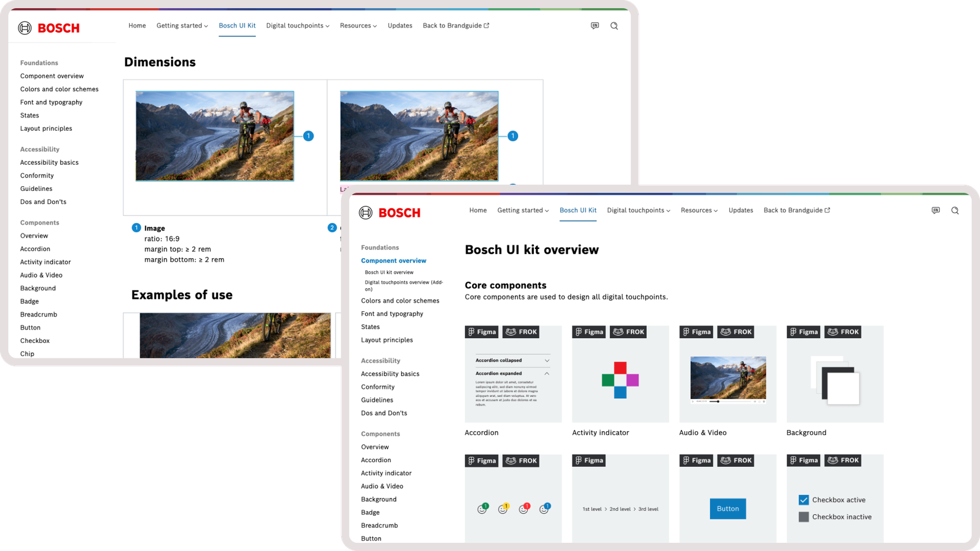Expand Getting started menu in front window
980x551 pixels.
[523, 210]
